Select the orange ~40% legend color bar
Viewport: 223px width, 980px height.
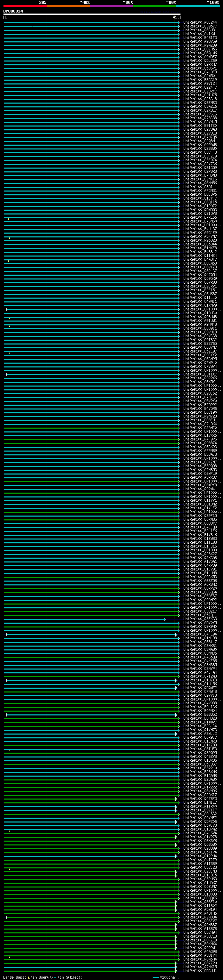68,6
